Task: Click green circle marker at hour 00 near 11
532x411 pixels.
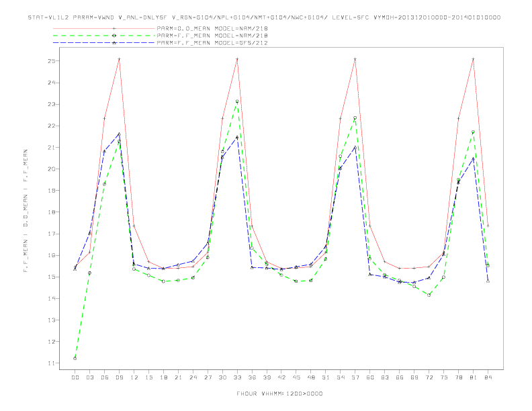Action: pos(75,359)
